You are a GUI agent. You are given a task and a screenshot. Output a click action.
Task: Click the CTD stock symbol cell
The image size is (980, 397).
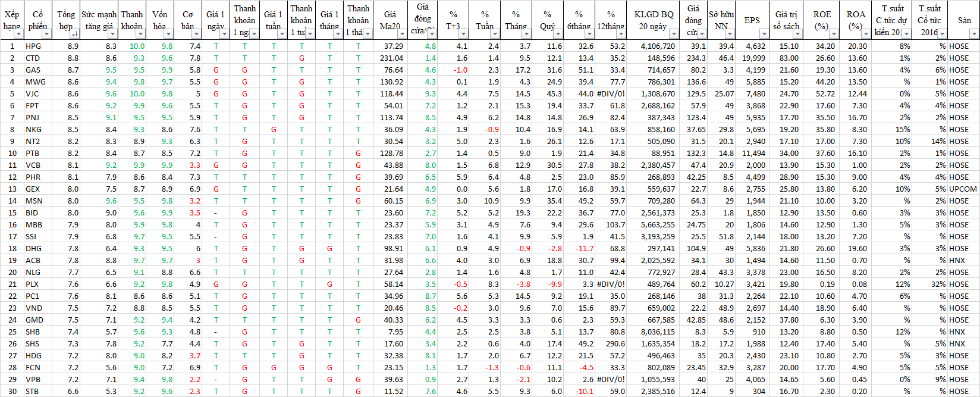point(38,58)
